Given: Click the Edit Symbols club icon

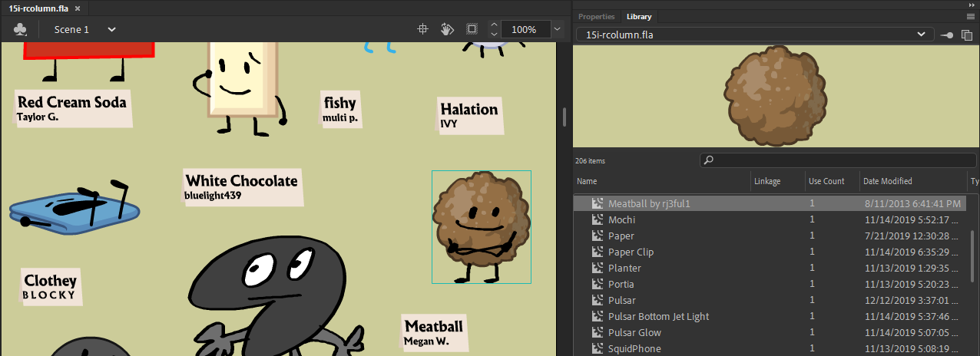Looking at the screenshot, I should [21, 30].
